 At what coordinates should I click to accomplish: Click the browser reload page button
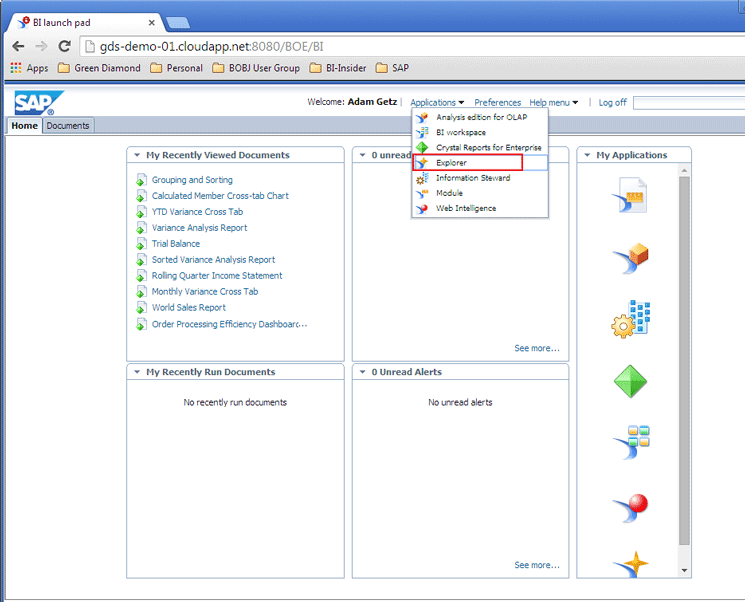pyautogui.click(x=65, y=46)
